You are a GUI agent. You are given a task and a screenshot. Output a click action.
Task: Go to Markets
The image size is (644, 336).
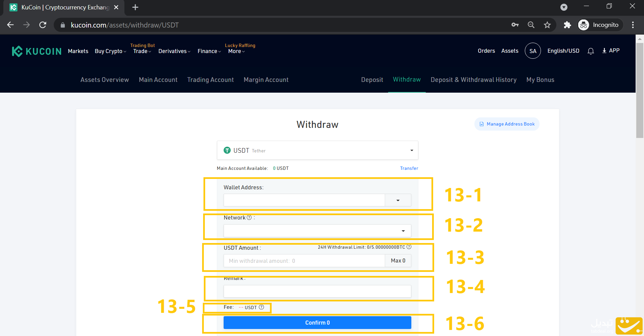[78, 51]
